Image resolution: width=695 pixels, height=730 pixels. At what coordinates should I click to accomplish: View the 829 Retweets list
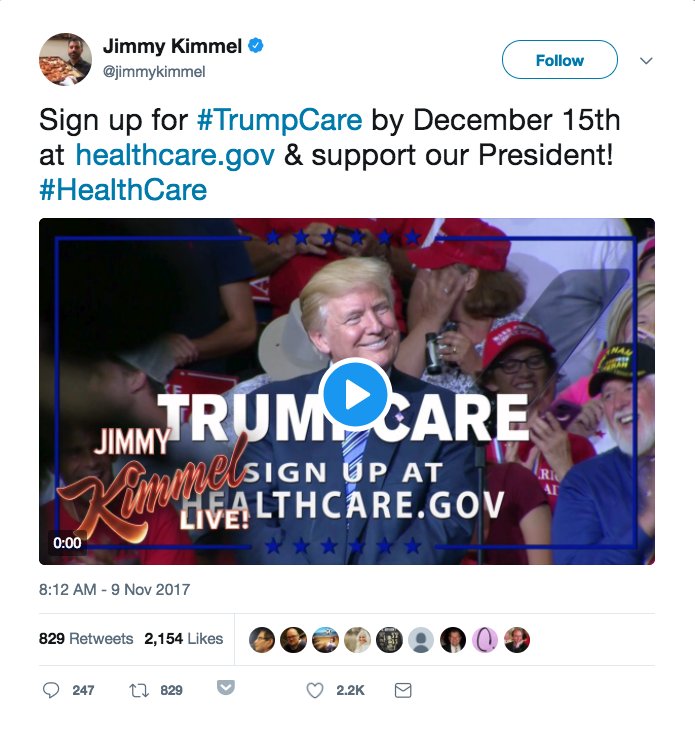pyautogui.click(x=86, y=639)
